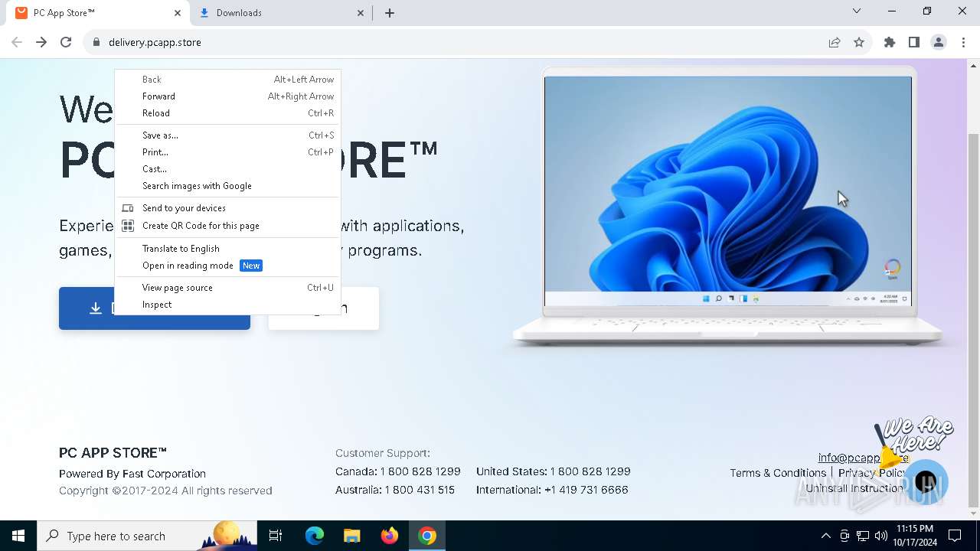Choose Print... from the context menu
Image resolution: width=980 pixels, height=551 pixels.
pos(227,152)
